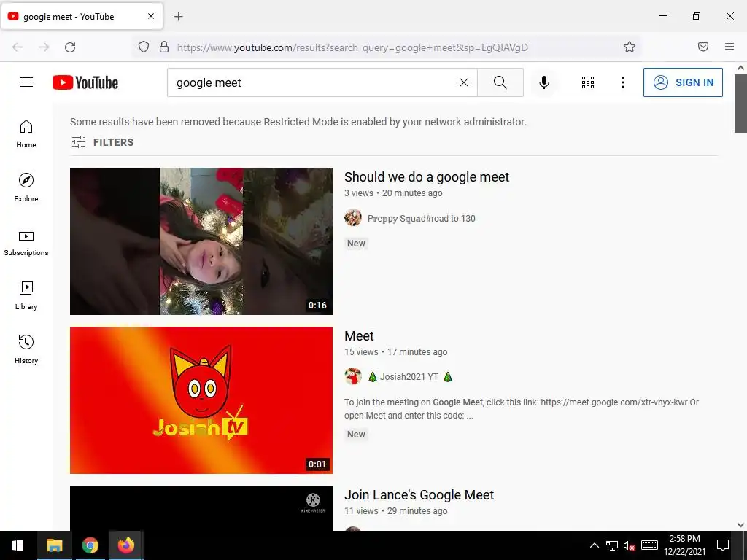Viewport: 747px width, 560px height.
Task: Start voice search with microphone icon
Action: pyautogui.click(x=544, y=82)
